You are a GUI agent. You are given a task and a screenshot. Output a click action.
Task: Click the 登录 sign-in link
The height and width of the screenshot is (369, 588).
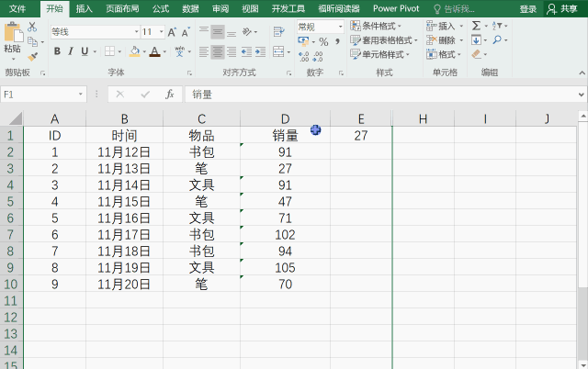pyautogui.click(x=527, y=8)
